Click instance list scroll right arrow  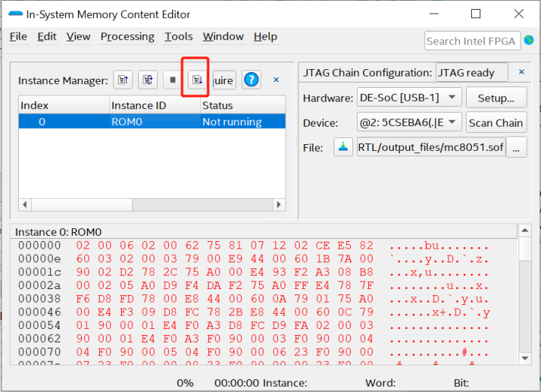279,204
